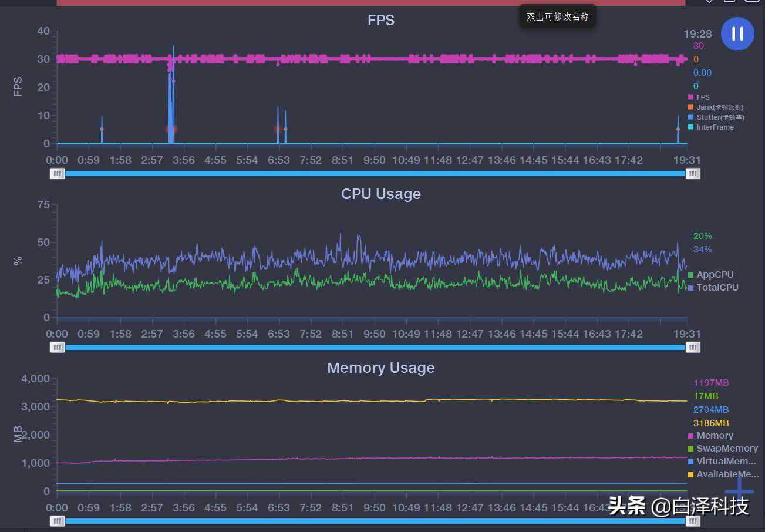765x532 pixels.
Task: Click the CPU Usage chart title
Action: [381, 194]
